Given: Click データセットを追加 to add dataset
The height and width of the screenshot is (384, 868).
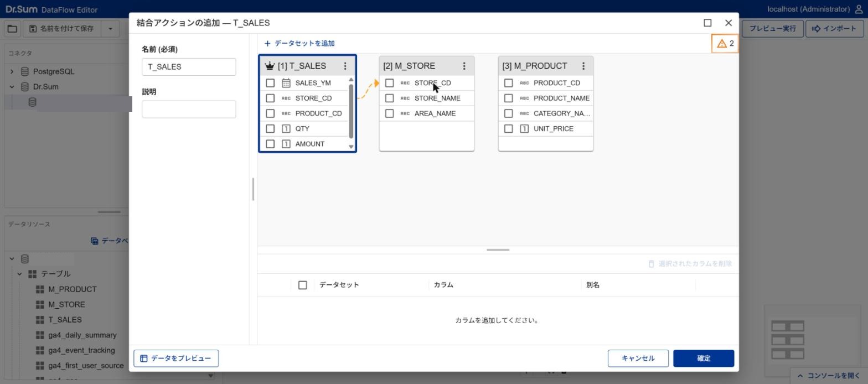Looking at the screenshot, I should tap(299, 43).
